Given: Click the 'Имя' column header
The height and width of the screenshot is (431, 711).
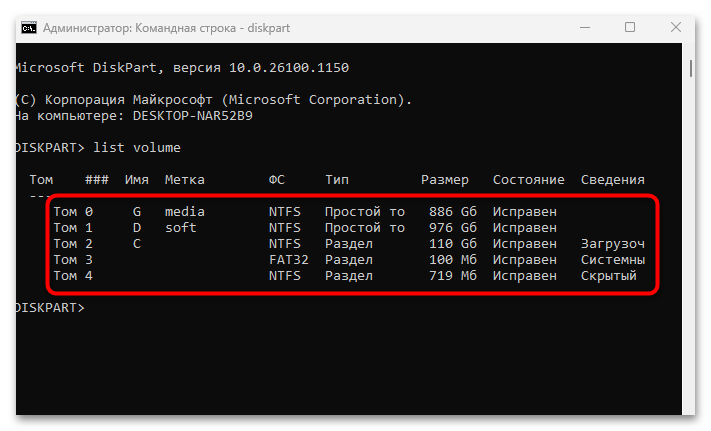Looking at the screenshot, I should [136, 180].
